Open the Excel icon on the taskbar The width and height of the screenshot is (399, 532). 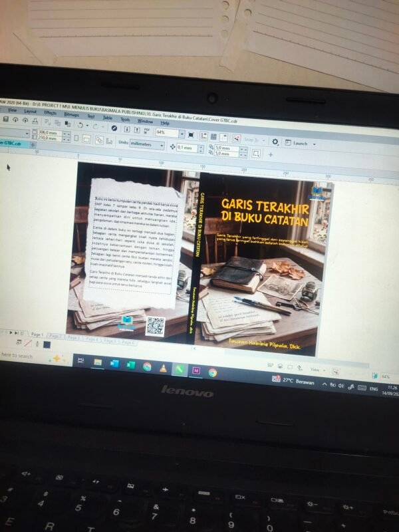point(130,365)
